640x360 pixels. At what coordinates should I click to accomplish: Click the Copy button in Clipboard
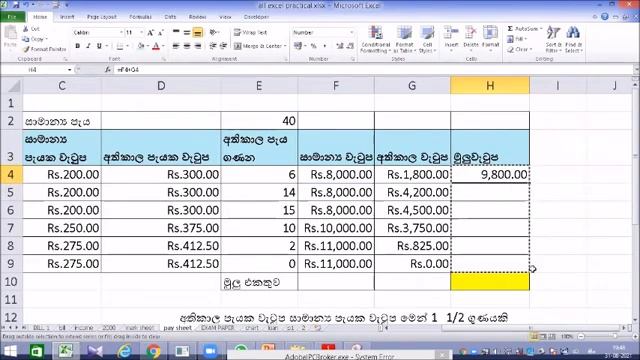click(x=34, y=39)
